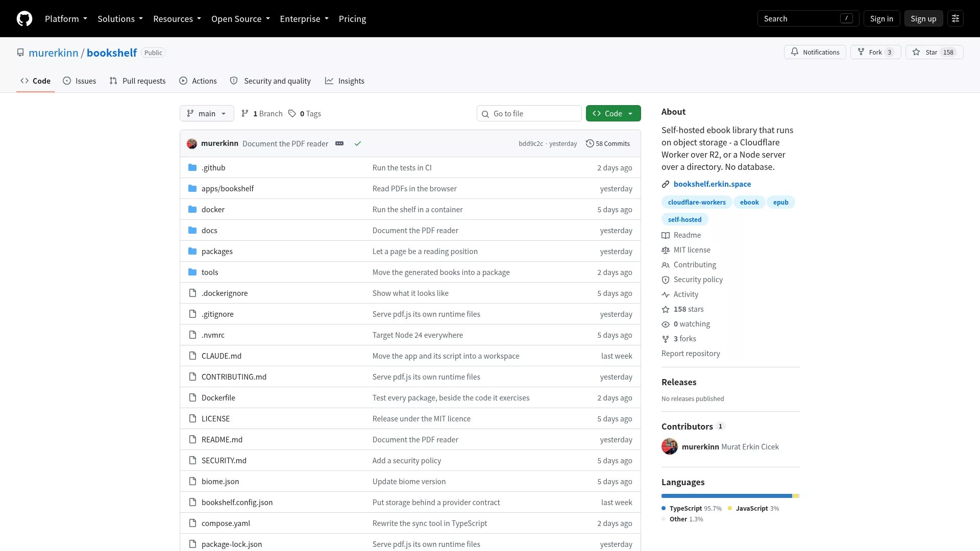Screen dimensions: 980x551
Task: Click murerkinn contributor avatar in sidebar
Action: coord(670,446)
